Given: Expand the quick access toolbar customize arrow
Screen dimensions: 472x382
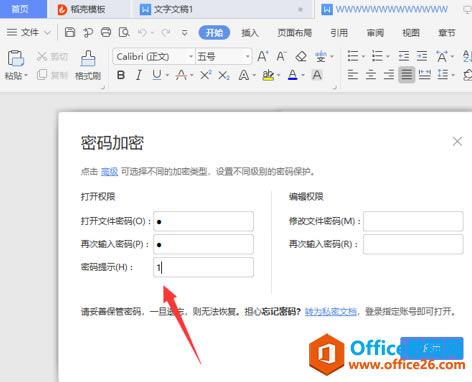Looking at the screenshot, I should point(184,33).
